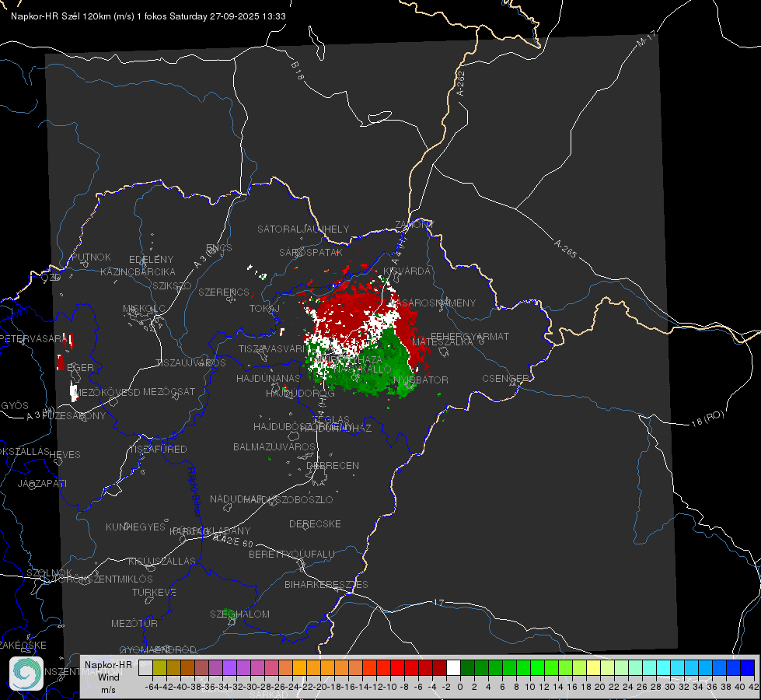761x700 pixels.
Task: Select the M-17 road label
Action: [646, 38]
